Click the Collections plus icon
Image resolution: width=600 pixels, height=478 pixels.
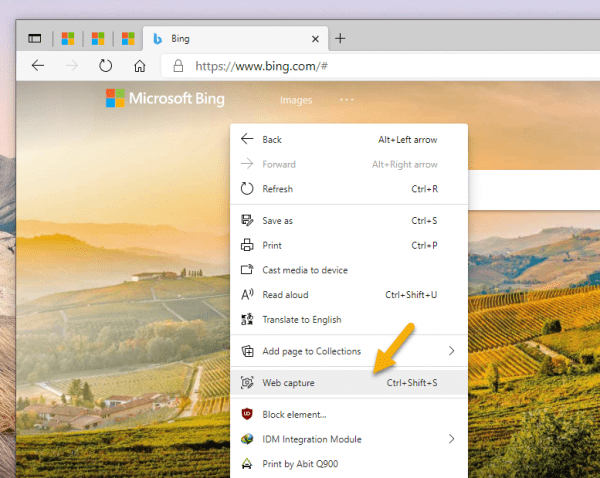pos(247,351)
